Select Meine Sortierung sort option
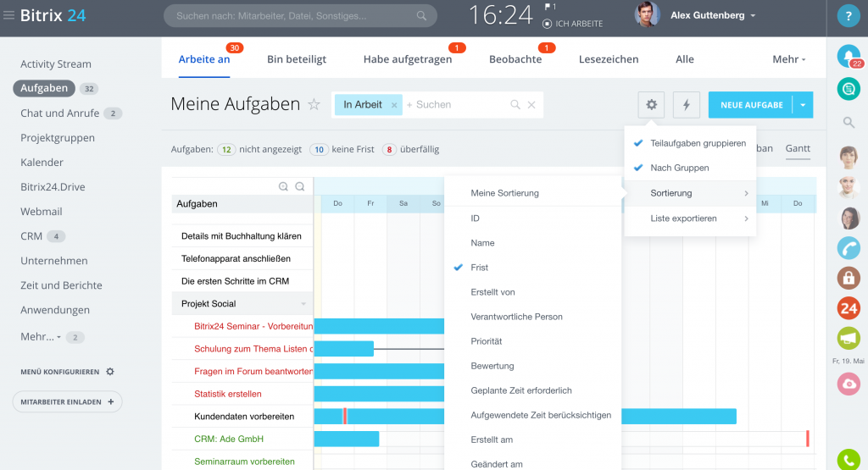Viewport: 868px width, 470px height. [532, 193]
